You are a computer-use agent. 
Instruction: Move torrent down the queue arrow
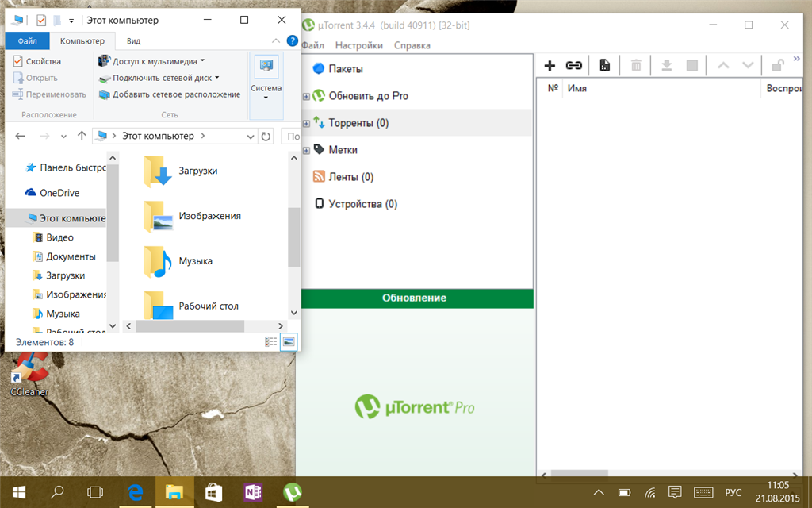click(748, 65)
